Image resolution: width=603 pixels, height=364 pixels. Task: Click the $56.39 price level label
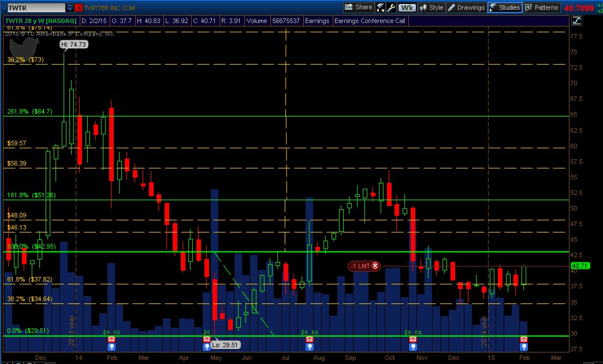point(17,164)
